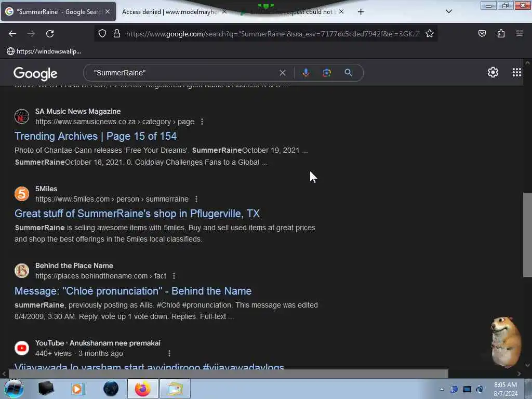
Task: Submit search with the magnifier icon
Action: coord(348,73)
